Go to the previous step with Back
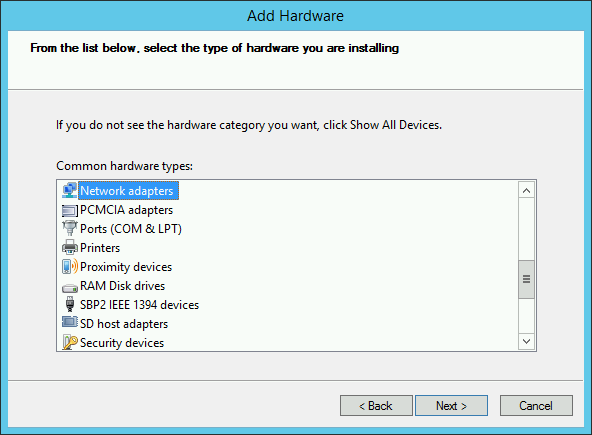The width and height of the screenshot is (592, 435). pyautogui.click(x=376, y=406)
